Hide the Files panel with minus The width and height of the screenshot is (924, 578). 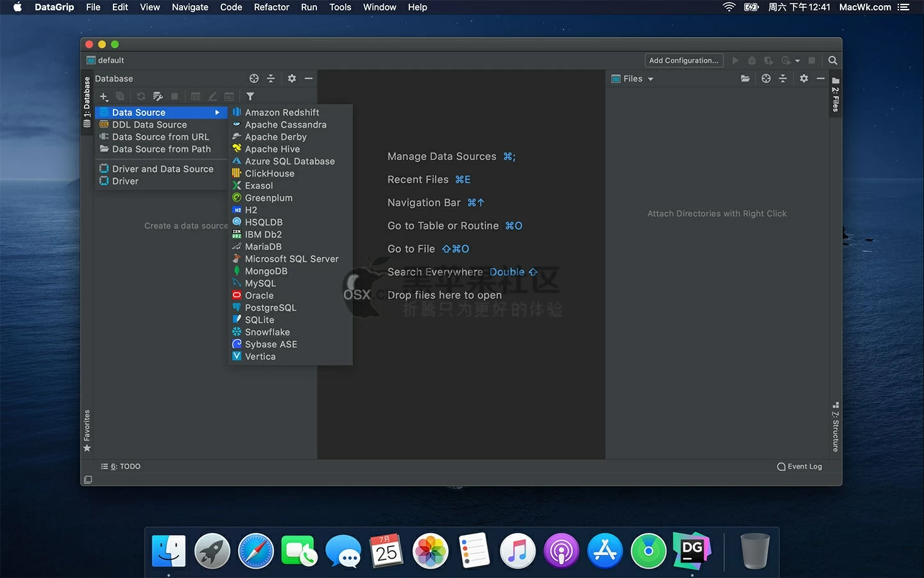[x=821, y=78]
